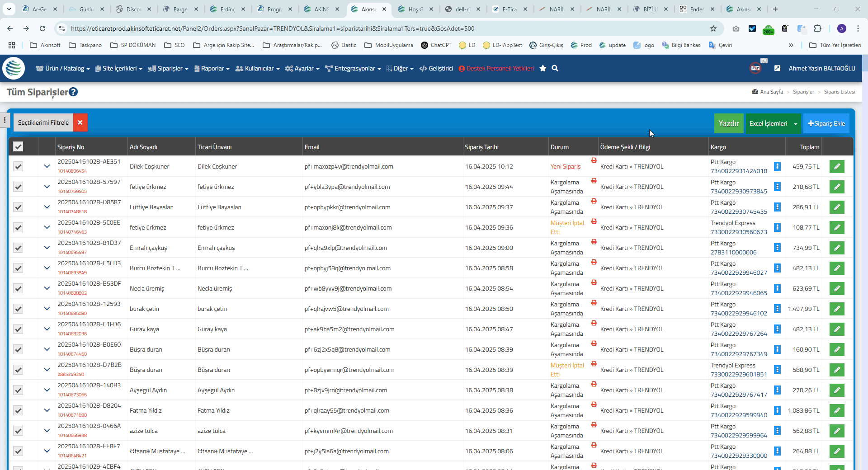Uncheck the checkbox for Emrah çaykuş order
The height and width of the screenshot is (470, 868).
coord(18,248)
